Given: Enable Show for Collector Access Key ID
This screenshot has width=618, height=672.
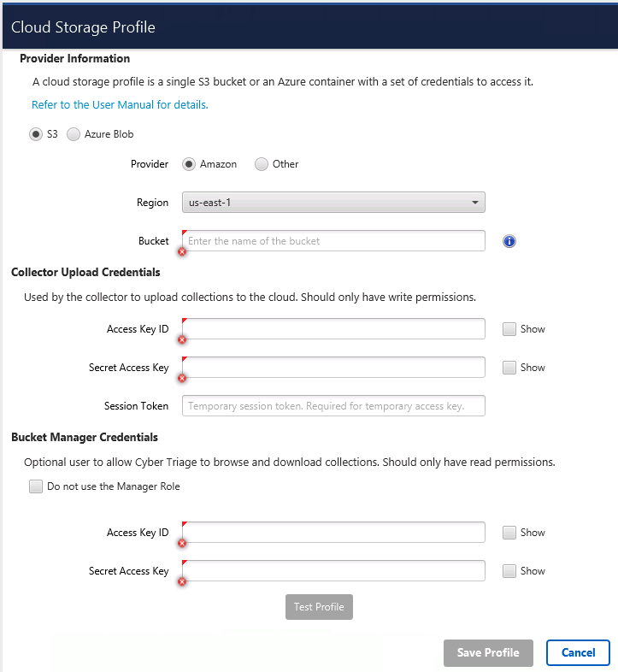Looking at the screenshot, I should tap(509, 329).
